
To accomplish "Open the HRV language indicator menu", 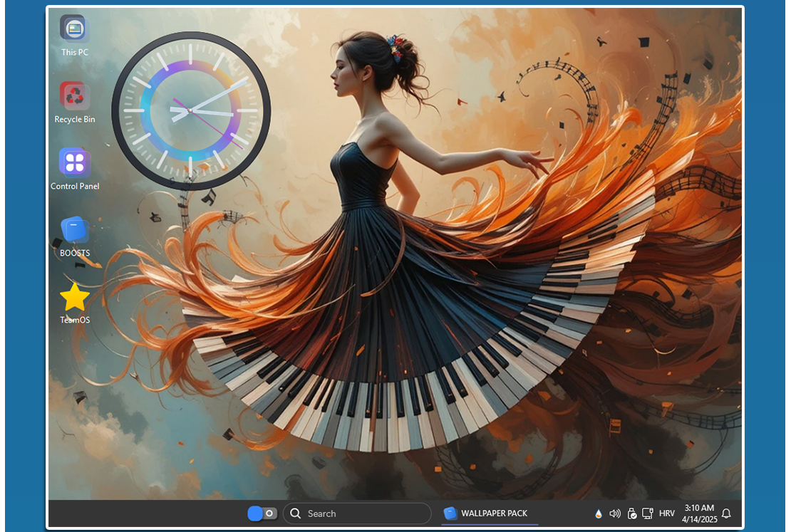I will pyautogui.click(x=667, y=513).
